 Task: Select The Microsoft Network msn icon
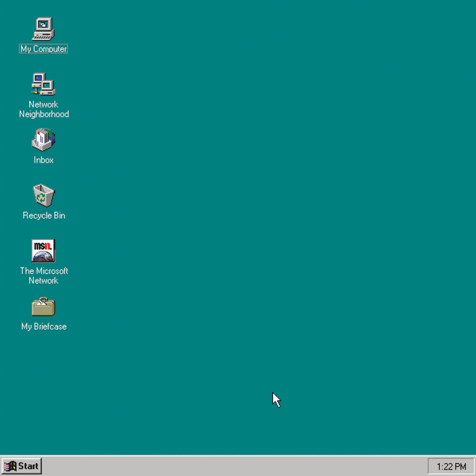43,251
